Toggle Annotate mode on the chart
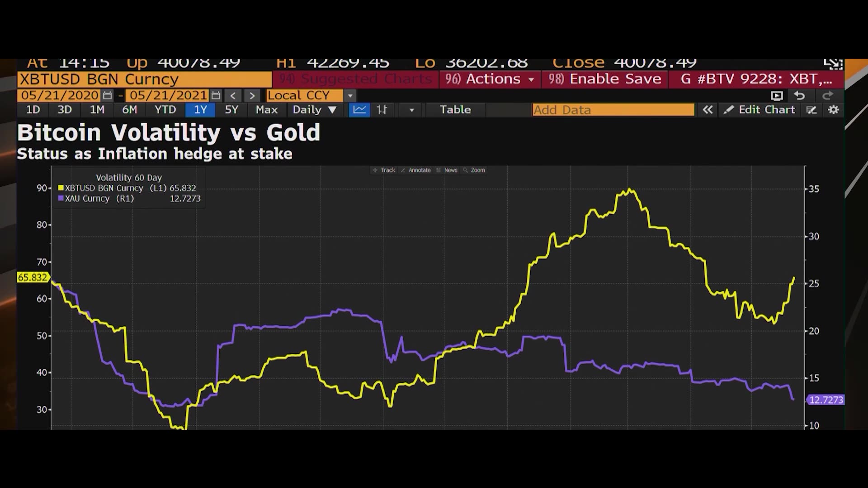 [416, 170]
